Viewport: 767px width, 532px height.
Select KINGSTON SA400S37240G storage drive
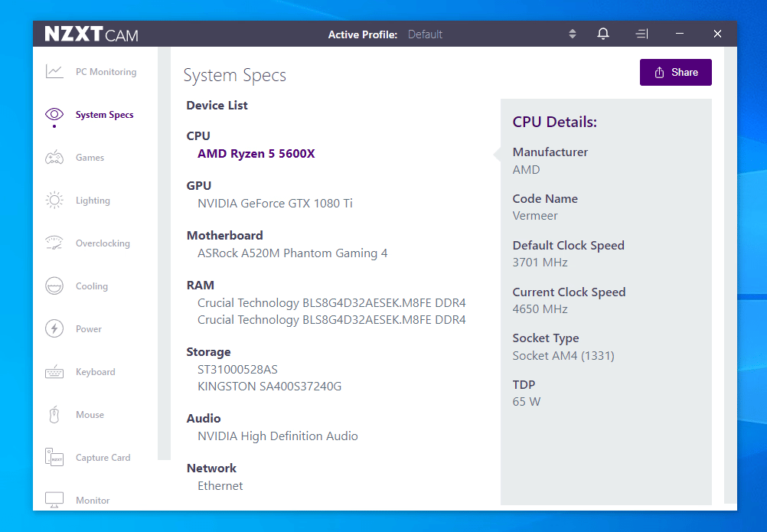269,387
